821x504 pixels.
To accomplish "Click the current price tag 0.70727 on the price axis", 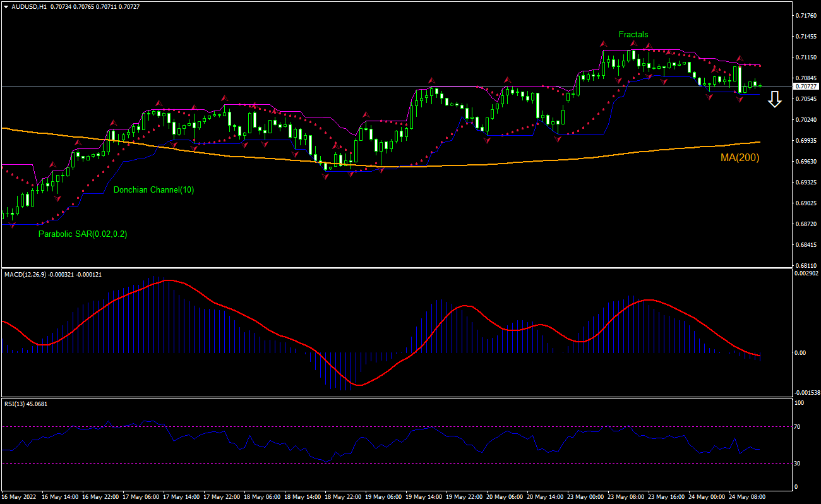I will click(x=805, y=86).
